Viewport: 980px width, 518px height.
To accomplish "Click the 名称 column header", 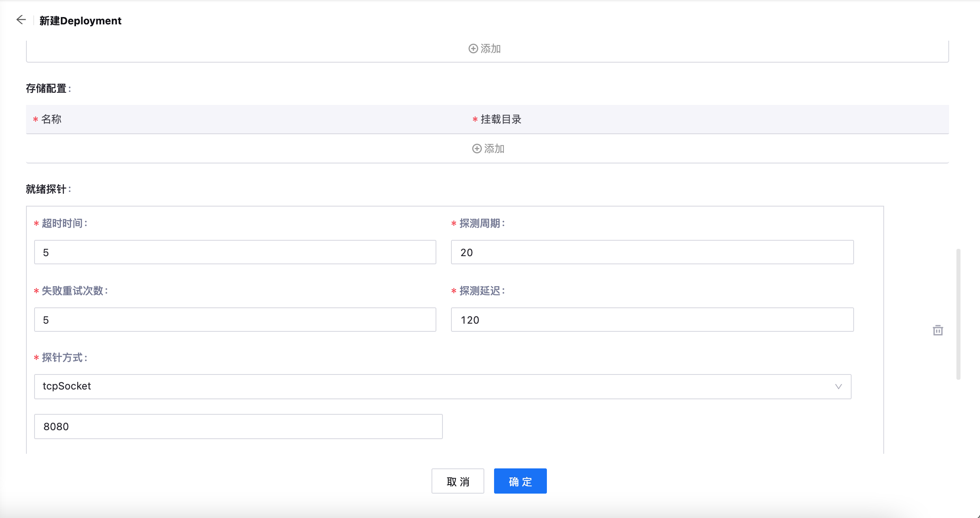I will [x=51, y=120].
